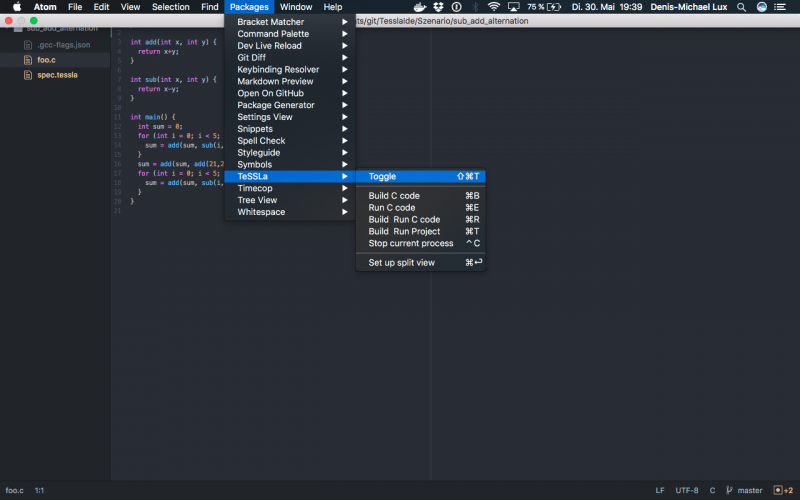Screen dimensions: 800x500
Task: Select the TeSSLa package entry
Action: pos(290,176)
